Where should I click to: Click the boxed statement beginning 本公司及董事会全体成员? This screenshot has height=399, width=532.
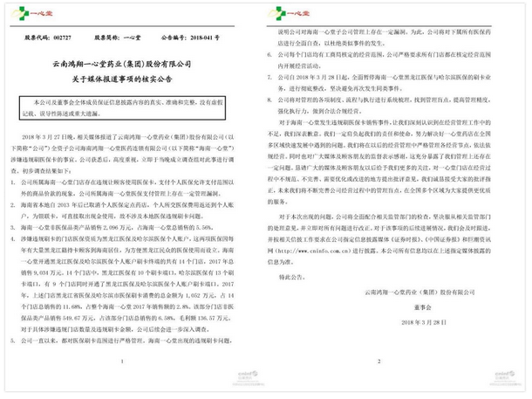pos(122,108)
